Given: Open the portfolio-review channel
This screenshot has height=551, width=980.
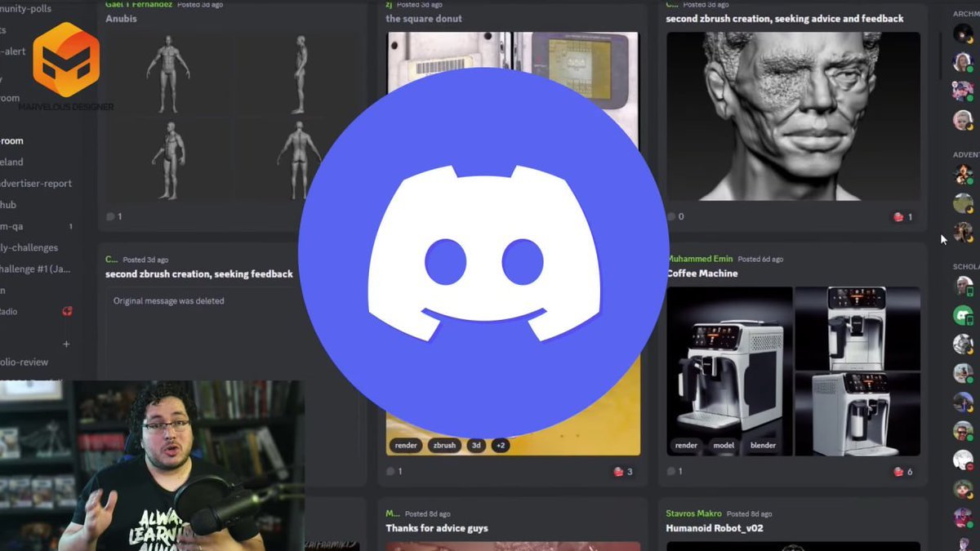Looking at the screenshot, I should (x=24, y=362).
